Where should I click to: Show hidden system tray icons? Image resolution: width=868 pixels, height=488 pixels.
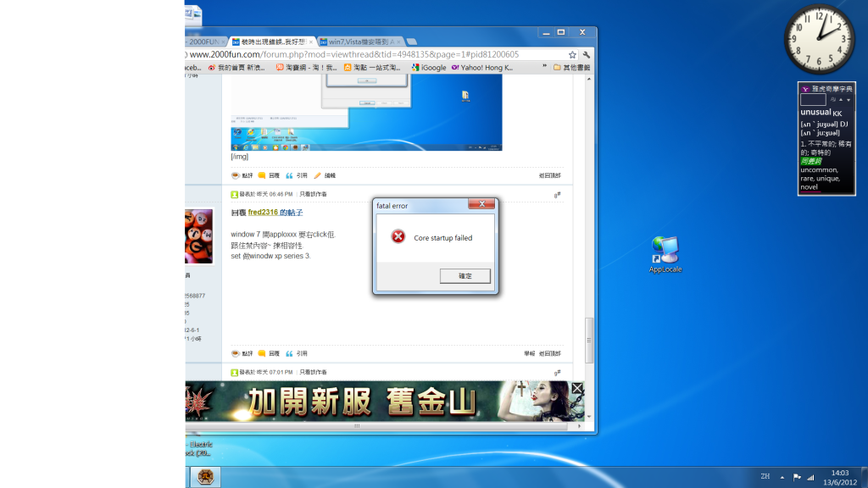[782, 477]
